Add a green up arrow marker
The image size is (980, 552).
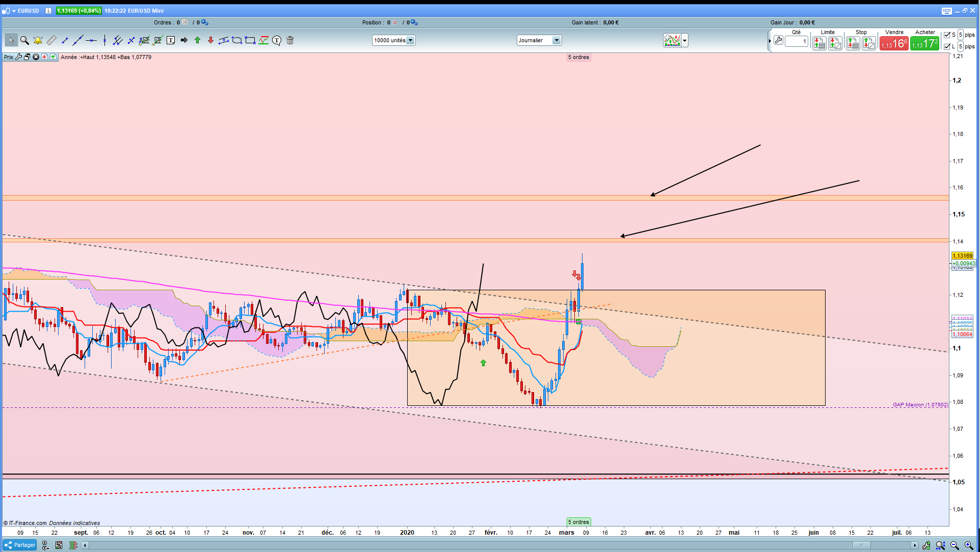[197, 40]
